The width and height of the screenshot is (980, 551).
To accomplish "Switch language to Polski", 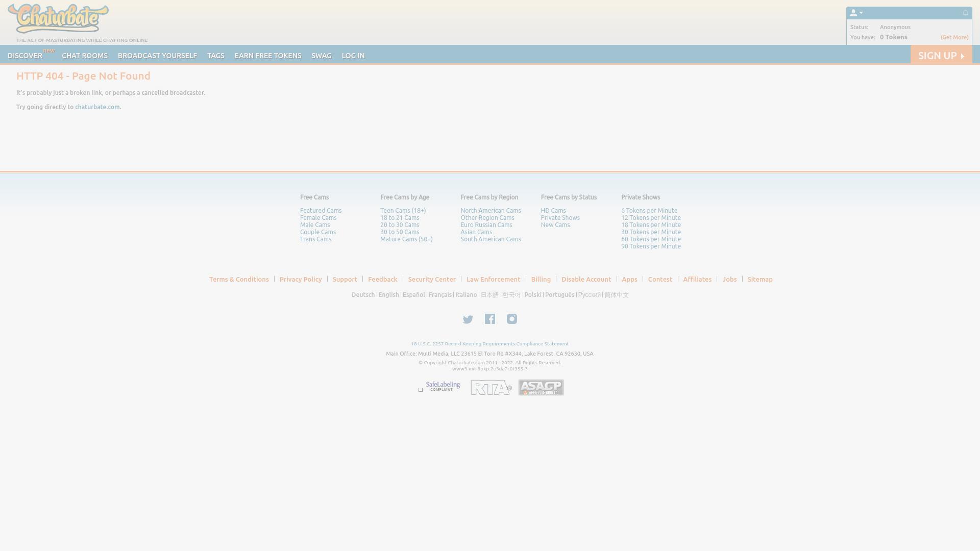I will pyautogui.click(x=533, y=295).
